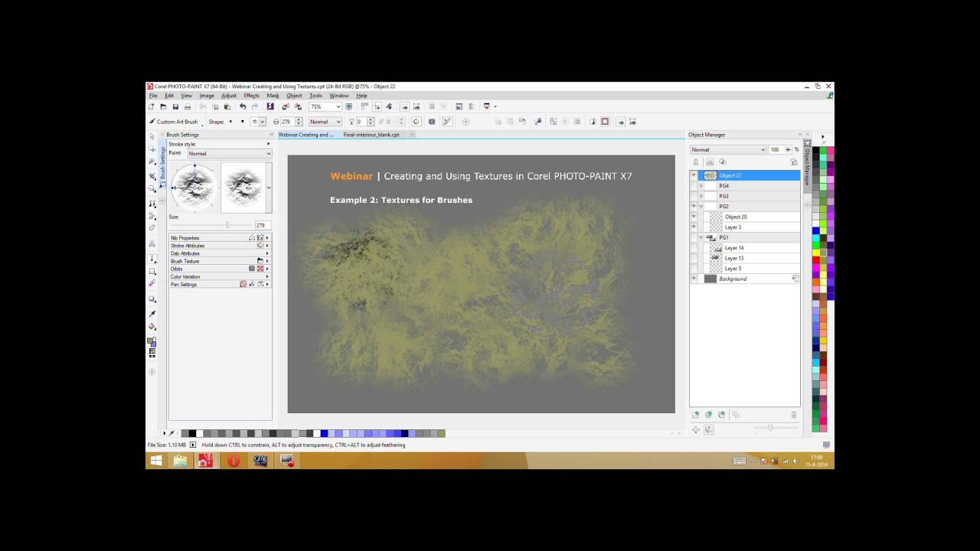Click the Open file folder icon
The height and width of the screenshot is (551, 980).
pos(163,107)
